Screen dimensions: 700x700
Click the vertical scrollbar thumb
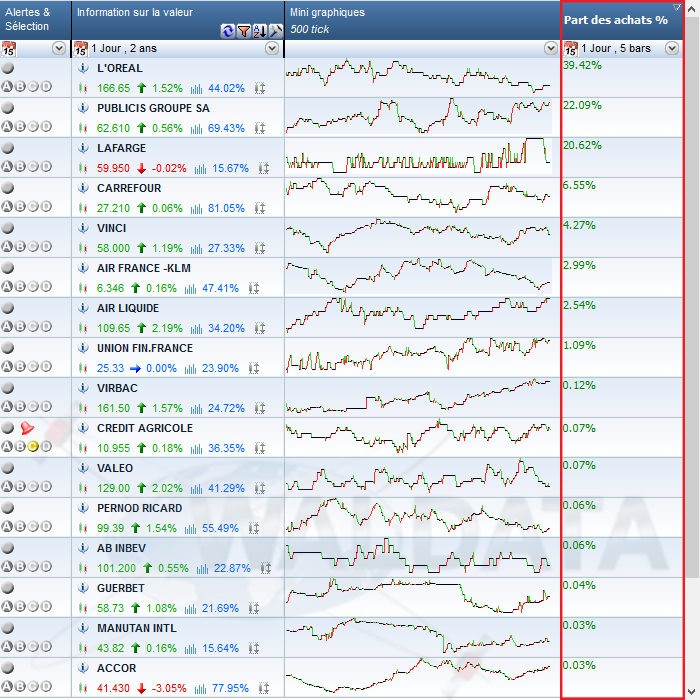coord(692,297)
